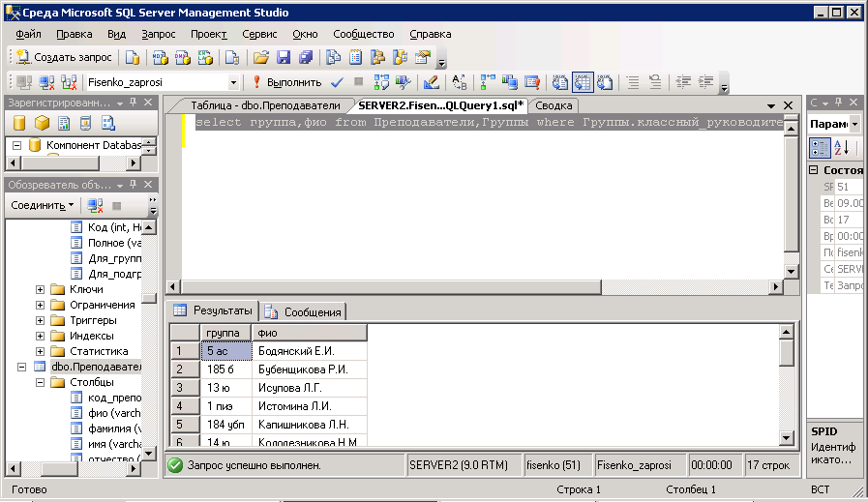Toggle SQLCMD Mode icon
868x502 pixels.
(532, 82)
